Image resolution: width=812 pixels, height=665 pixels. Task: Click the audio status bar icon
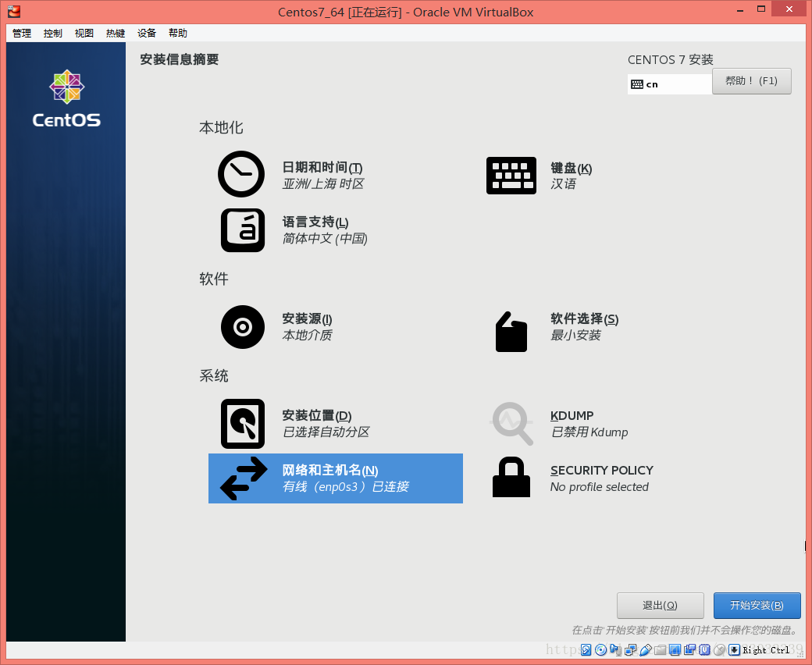tap(616, 650)
